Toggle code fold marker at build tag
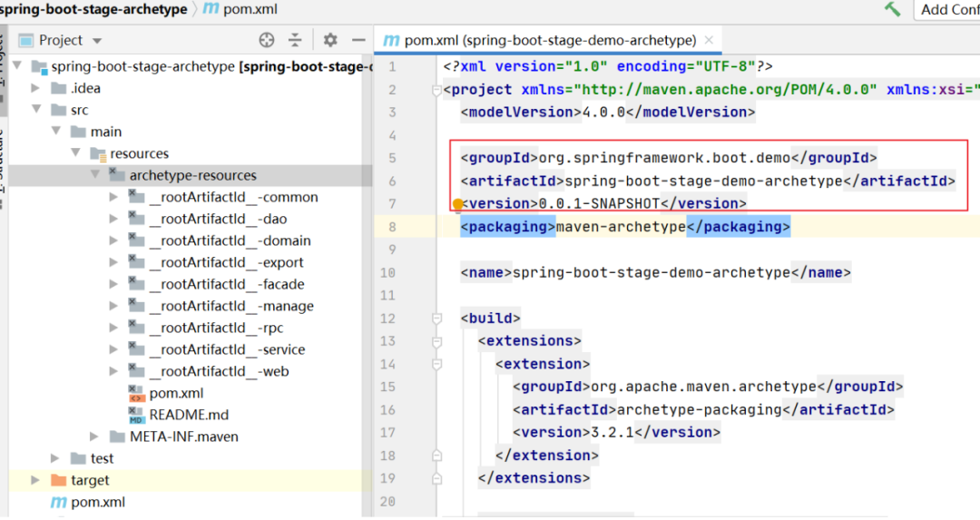The height and width of the screenshot is (520, 980). [x=436, y=319]
